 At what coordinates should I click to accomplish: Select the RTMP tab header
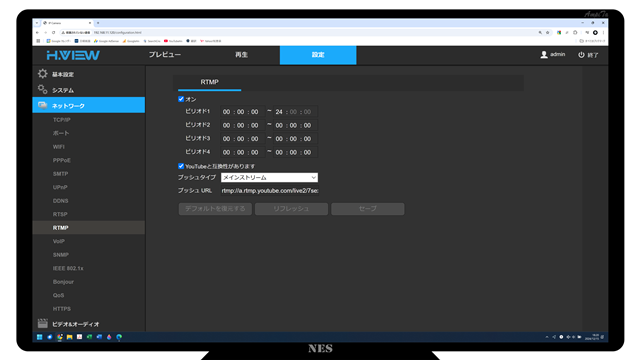point(209,82)
